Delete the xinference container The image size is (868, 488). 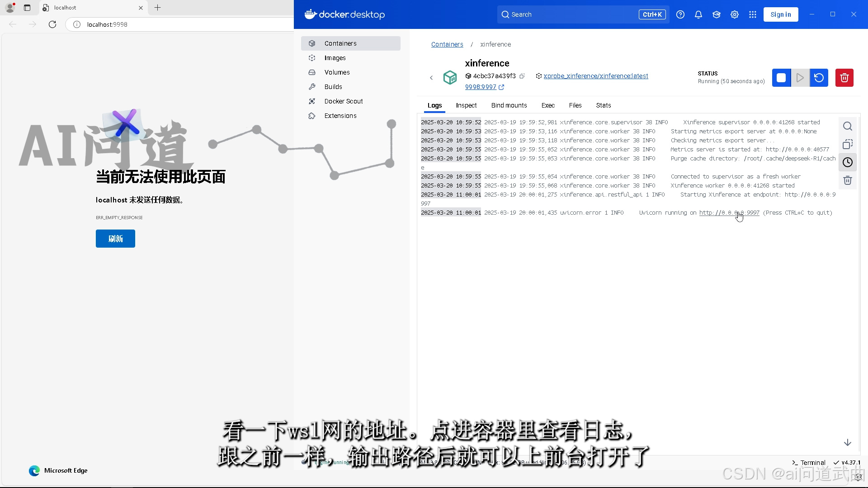pyautogui.click(x=844, y=78)
